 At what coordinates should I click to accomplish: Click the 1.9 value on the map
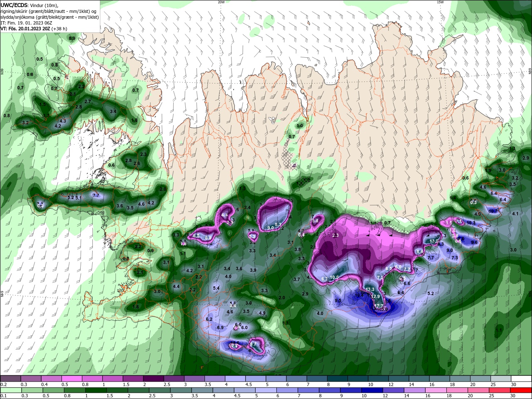click(x=488, y=170)
